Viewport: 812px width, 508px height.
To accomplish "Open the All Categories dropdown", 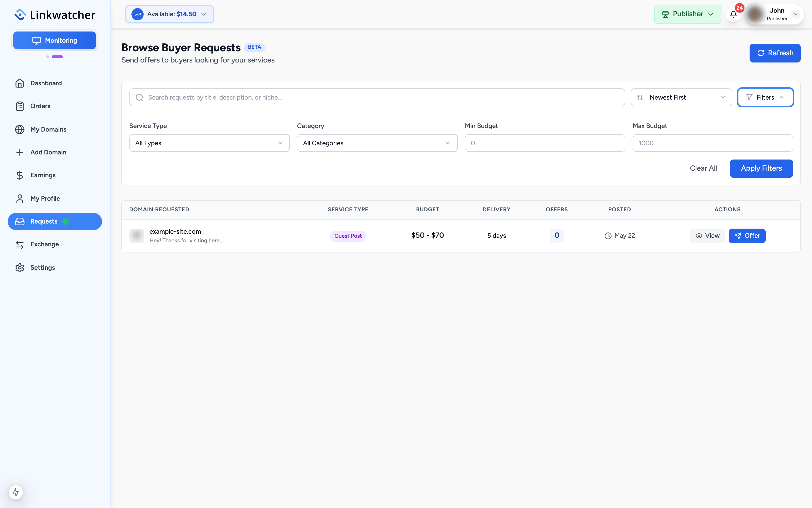I will point(377,143).
